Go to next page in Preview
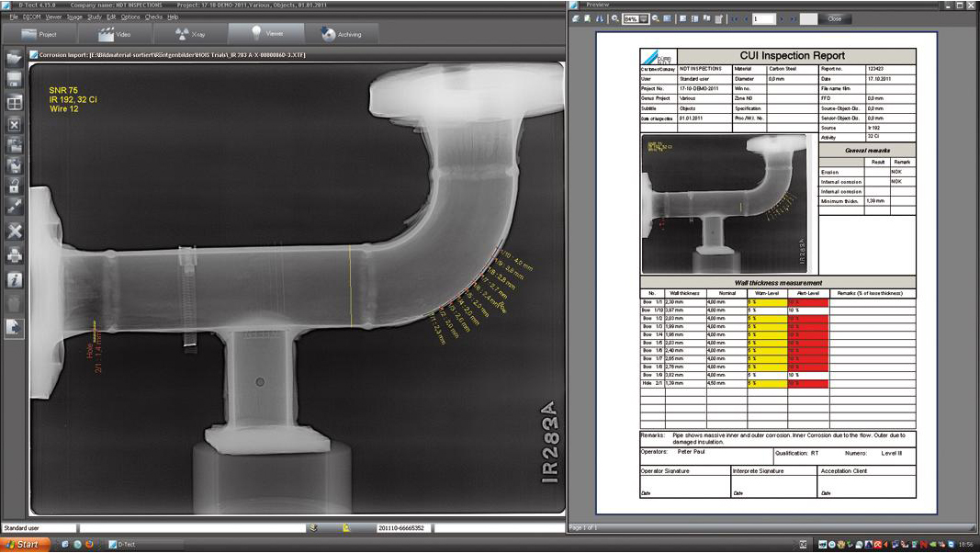The height and width of the screenshot is (553, 980). tap(782, 18)
